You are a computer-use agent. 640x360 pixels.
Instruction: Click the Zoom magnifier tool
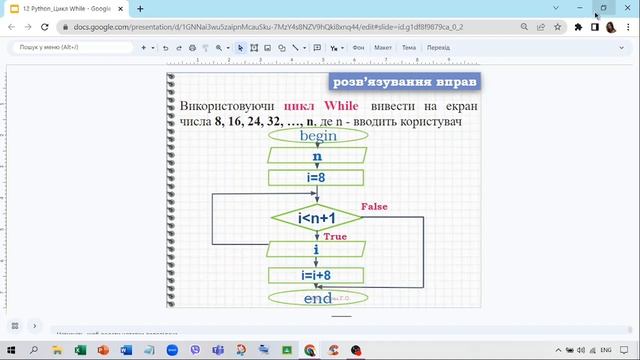point(219,48)
